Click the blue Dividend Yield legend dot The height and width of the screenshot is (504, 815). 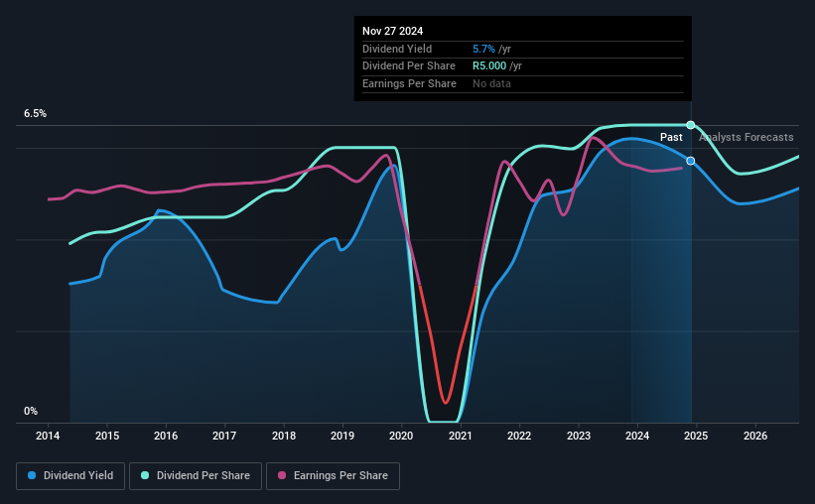point(32,475)
